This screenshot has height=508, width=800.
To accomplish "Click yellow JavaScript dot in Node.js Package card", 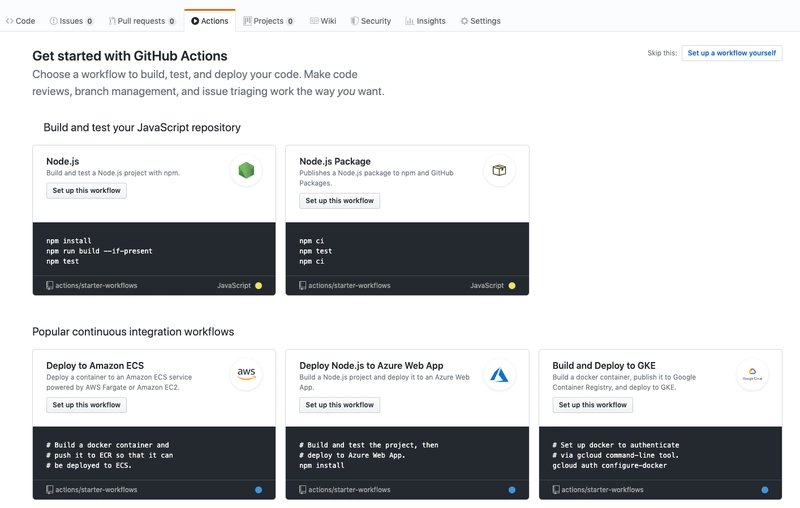I will tap(512, 286).
